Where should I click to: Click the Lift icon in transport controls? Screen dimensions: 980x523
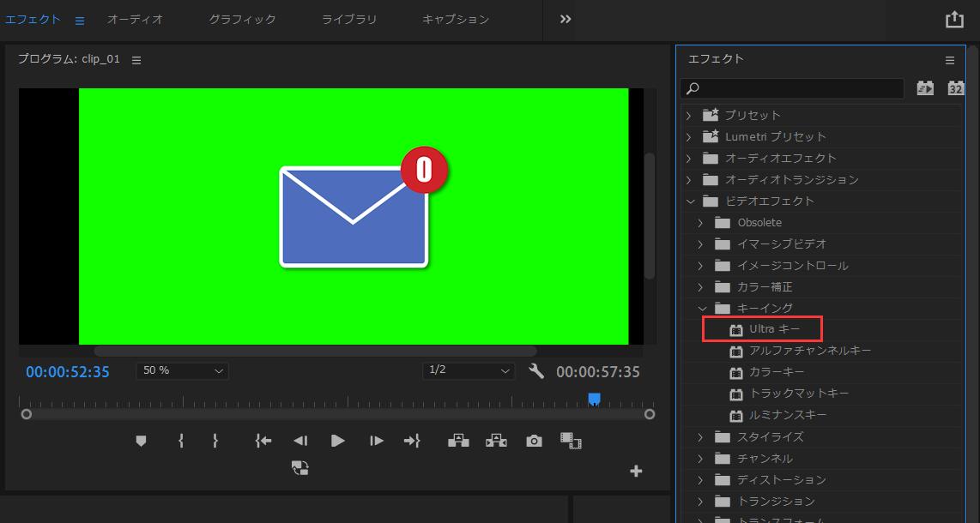pyautogui.click(x=459, y=441)
